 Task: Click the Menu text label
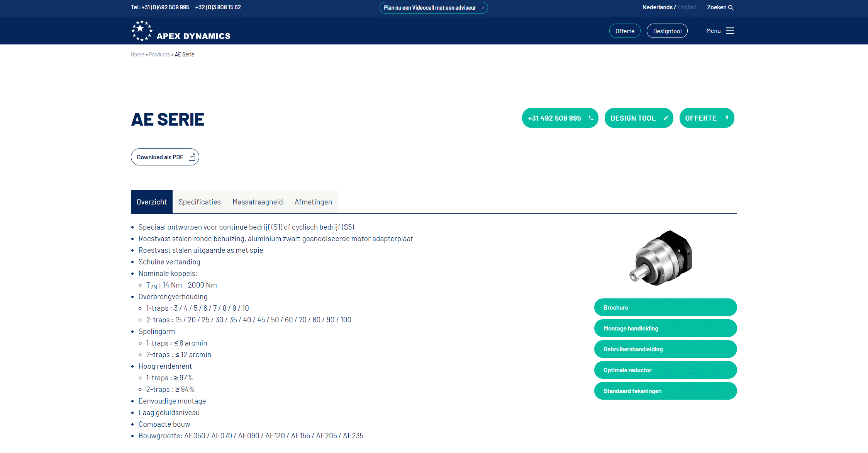point(713,31)
